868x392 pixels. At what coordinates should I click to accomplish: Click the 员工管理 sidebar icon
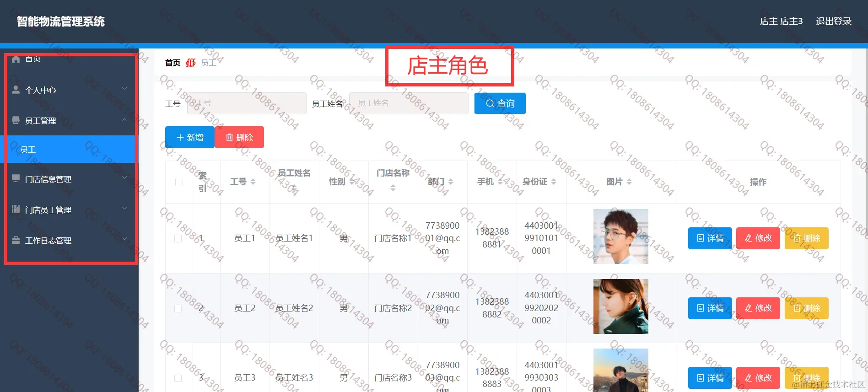[x=16, y=120]
